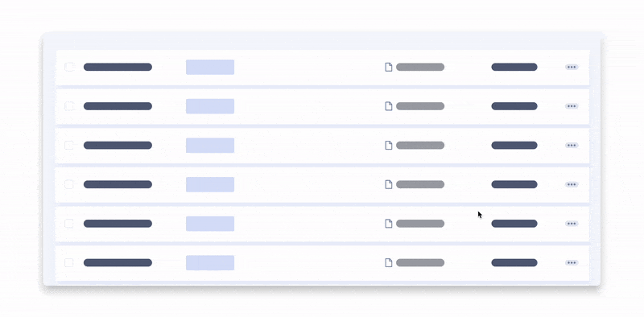This screenshot has width=644, height=317.
Task: Open the three-dot menu in third row
Action: click(572, 146)
